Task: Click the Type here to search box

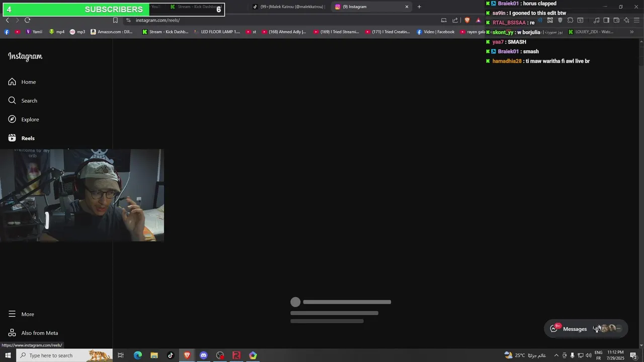Action: tap(64, 355)
